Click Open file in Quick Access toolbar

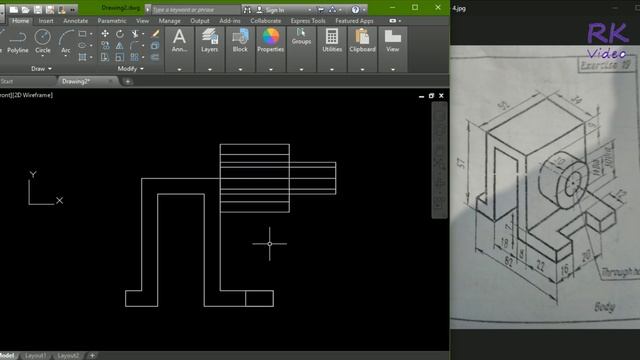(25, 9)
